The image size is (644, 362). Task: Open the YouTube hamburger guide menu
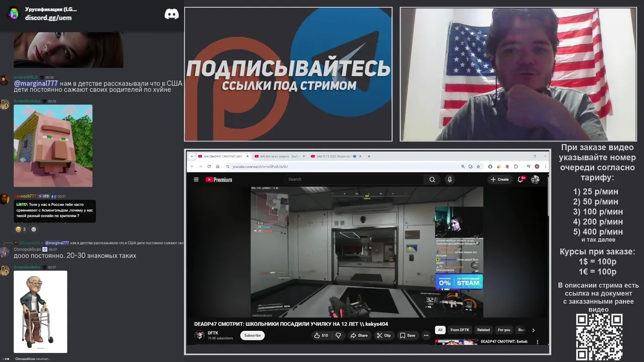[196, 179]
